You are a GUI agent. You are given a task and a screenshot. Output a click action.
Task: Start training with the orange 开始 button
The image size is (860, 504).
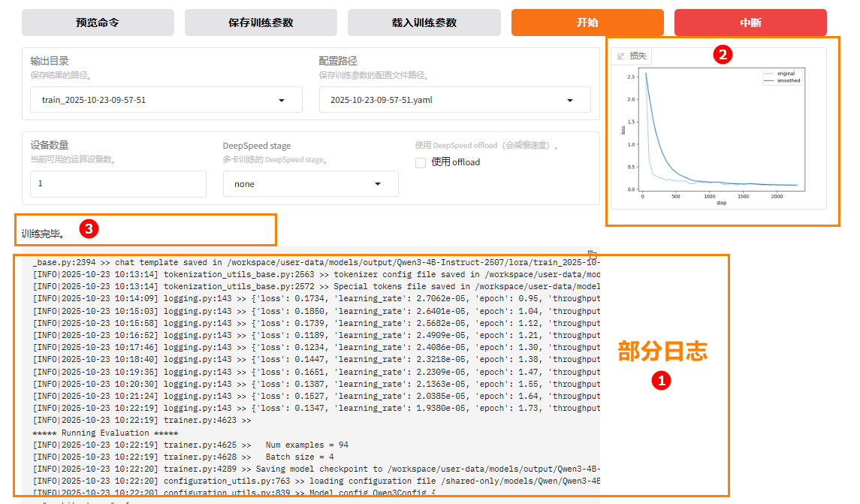pyautogui.click(x=587, y=23)
